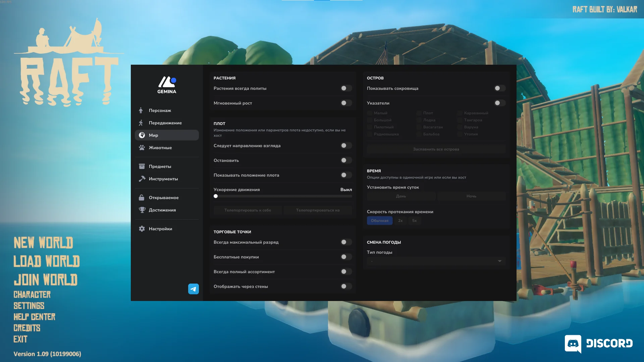Open the Тип погоды dropdown
The image size is (644, 362).
pos(436,261)
